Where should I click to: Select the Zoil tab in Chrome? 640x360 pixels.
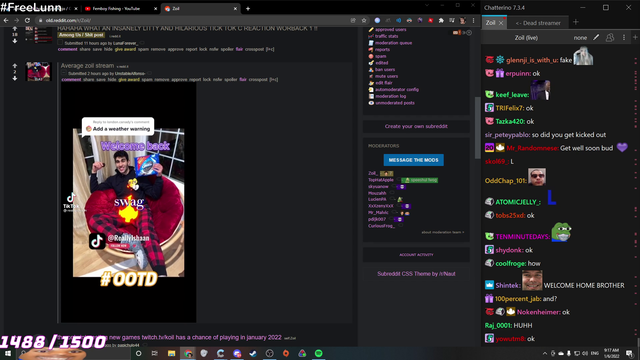click(x=200, y=9)
